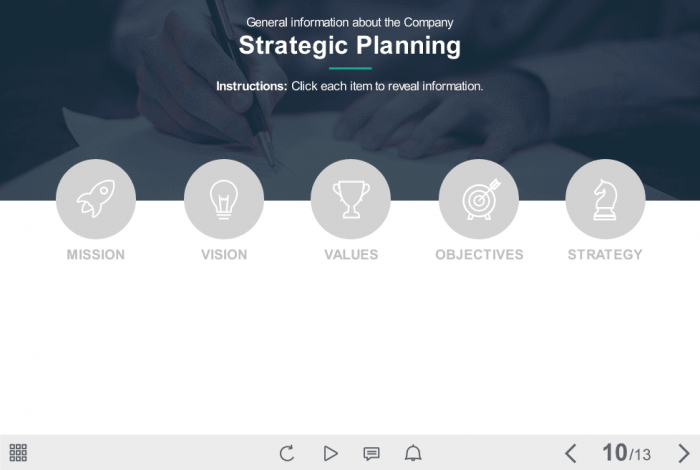Screen dimensions: 700x470
Task: Open the target Objectives icon
Action: click(x=478, y=199)
